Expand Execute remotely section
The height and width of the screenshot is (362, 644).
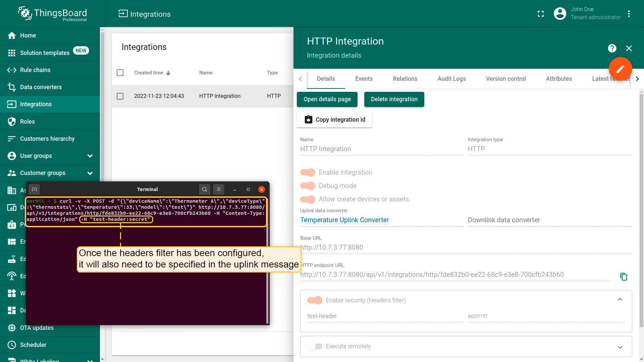620,347
